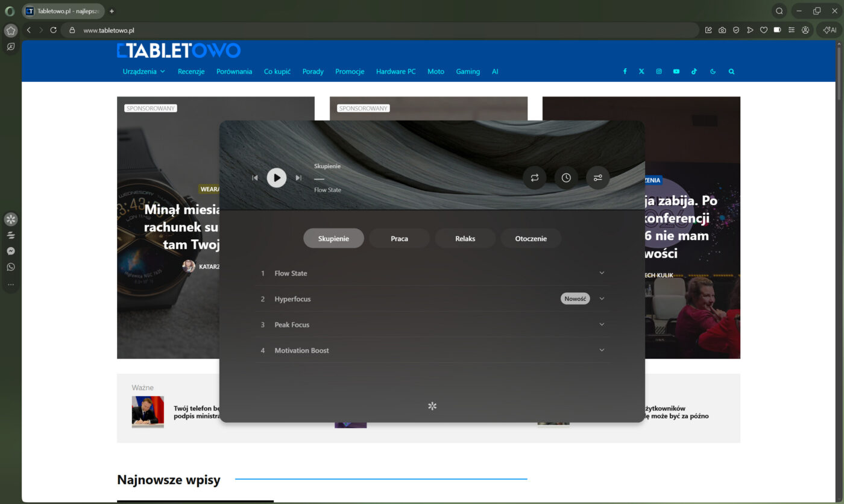The width and height of the screenshot is (844, 504).
Task: Open the shield privacy protection icon
Action: click(736, 30)
